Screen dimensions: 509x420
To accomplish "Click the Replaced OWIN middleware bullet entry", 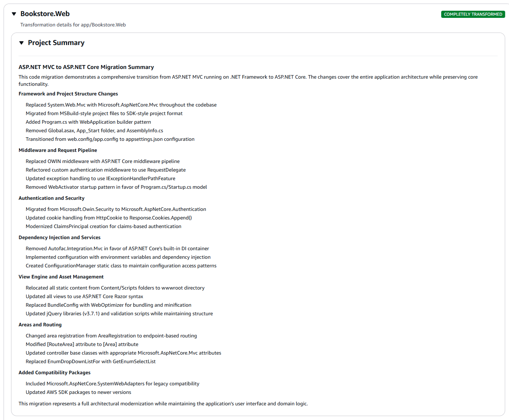I will pos(103,161).
